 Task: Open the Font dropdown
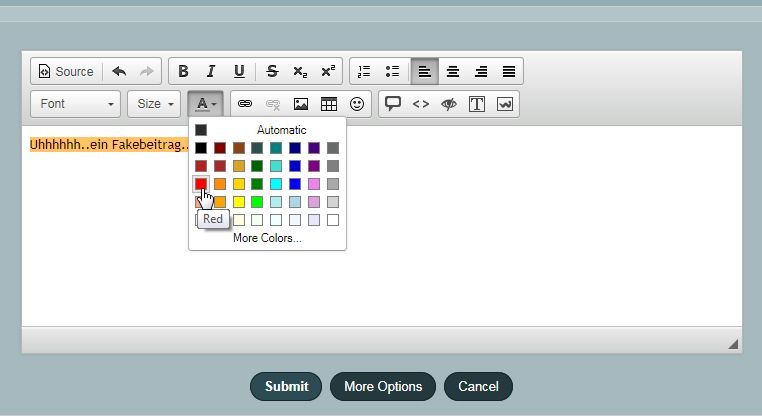tap(76, 103)
